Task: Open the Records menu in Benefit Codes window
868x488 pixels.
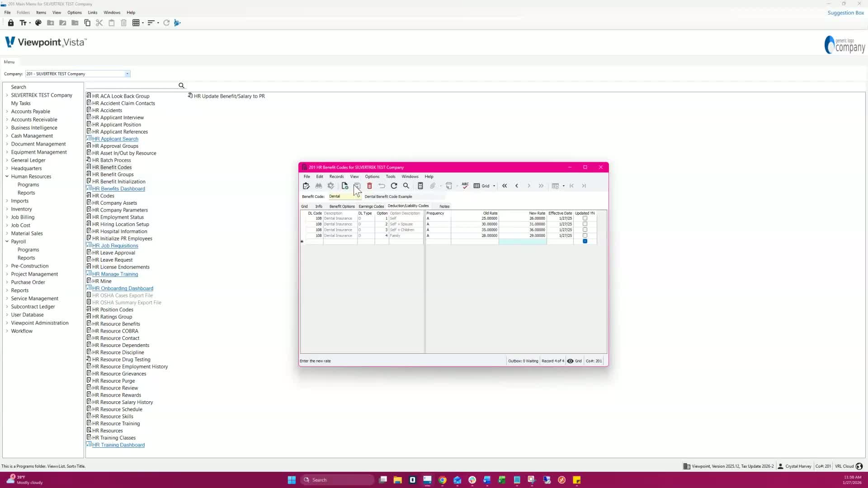Action: pyautogui.click(x=336, y=177)
